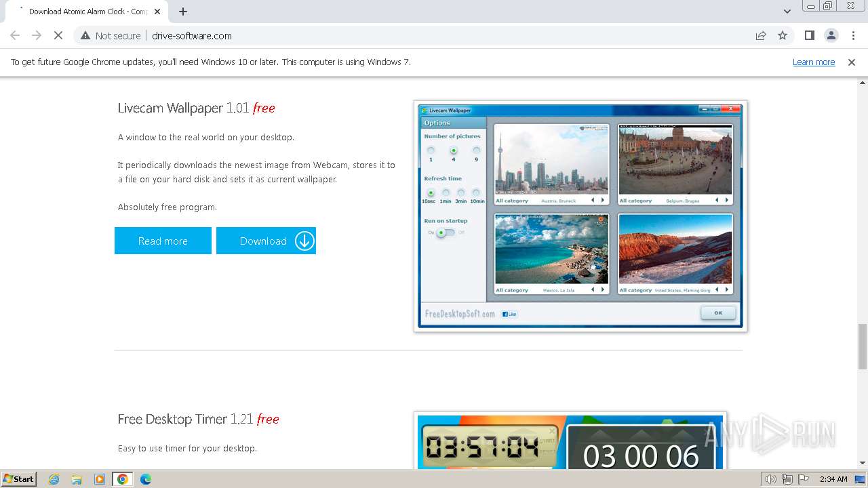Viewport: 868px width, 488px height.
Task: Open the Livecam Wallpaper title link
Action: (196, 108)
